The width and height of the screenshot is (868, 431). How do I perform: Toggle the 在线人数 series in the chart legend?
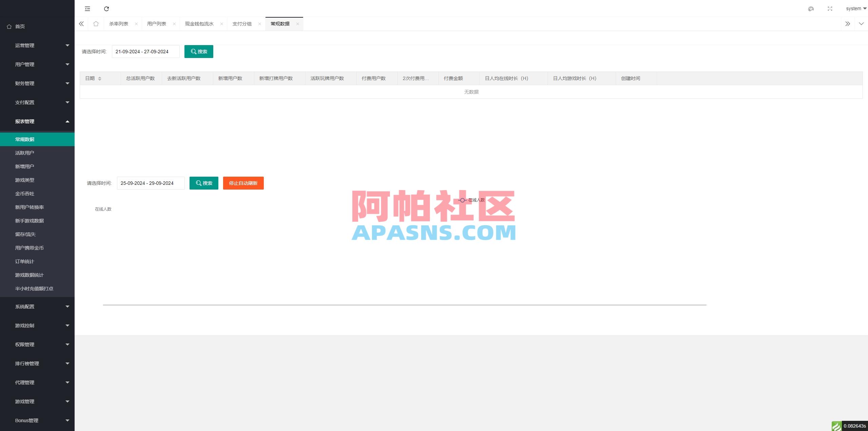click(473, 200)
